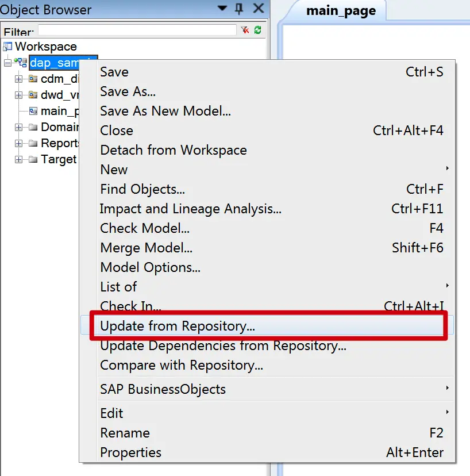Click the dwd_vr package icon
The image size is (470, 476).
33,95
